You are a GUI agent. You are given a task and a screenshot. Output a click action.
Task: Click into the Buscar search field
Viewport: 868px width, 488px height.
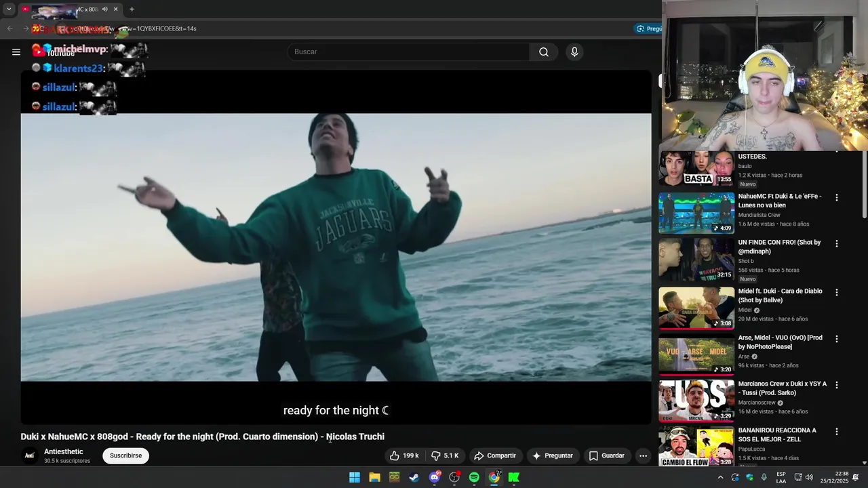click(409, 52)
